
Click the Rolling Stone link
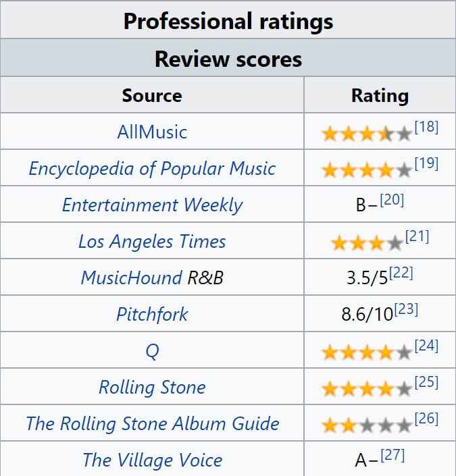152,388
